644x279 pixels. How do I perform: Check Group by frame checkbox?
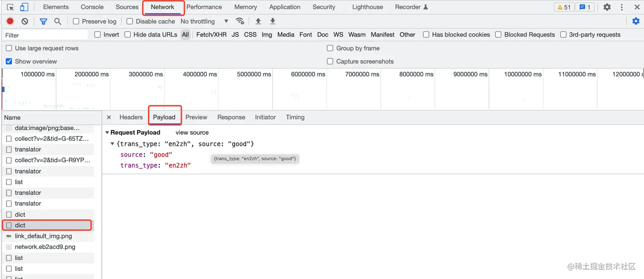[330, 48]
